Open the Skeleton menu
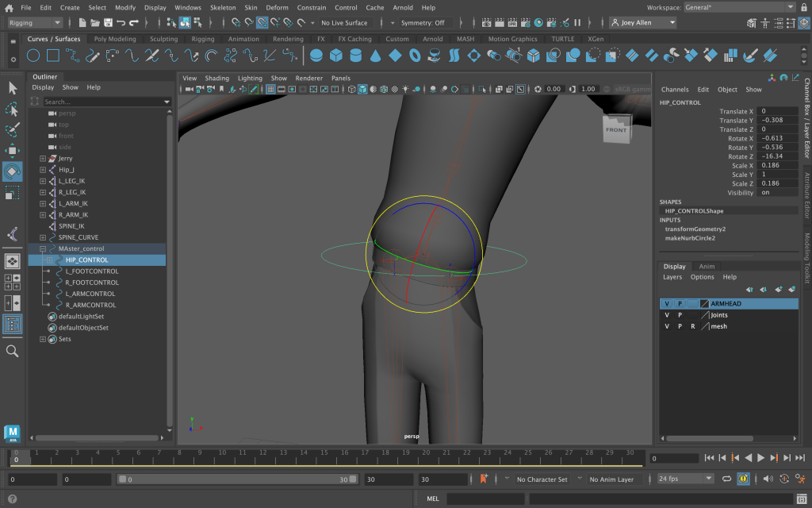The image size is (812, 508). coord(222,7)
